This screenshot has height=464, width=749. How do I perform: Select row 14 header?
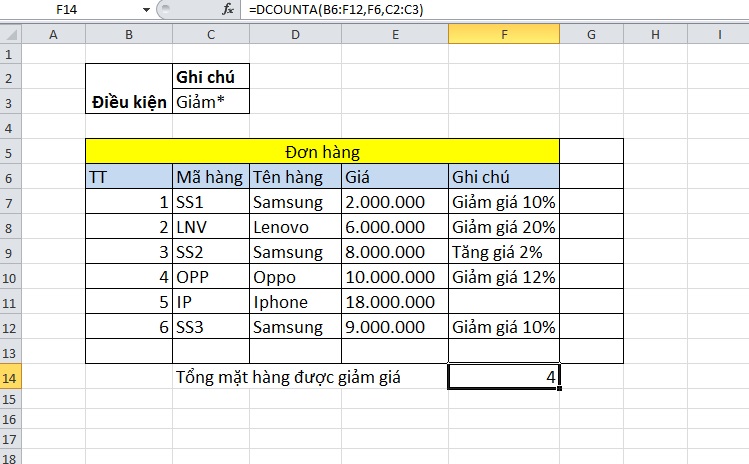click(x=10, y=377)
